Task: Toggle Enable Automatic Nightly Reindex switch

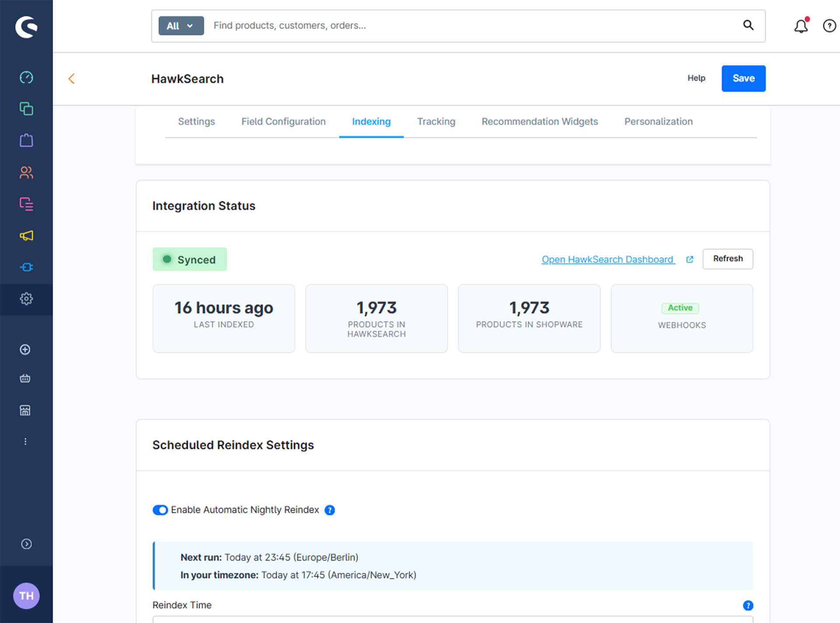Action: pos(160,510)
